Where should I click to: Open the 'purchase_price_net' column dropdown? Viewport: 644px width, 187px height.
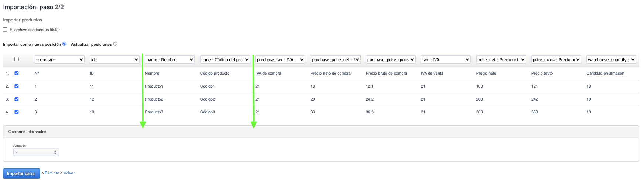coord(335,59)
